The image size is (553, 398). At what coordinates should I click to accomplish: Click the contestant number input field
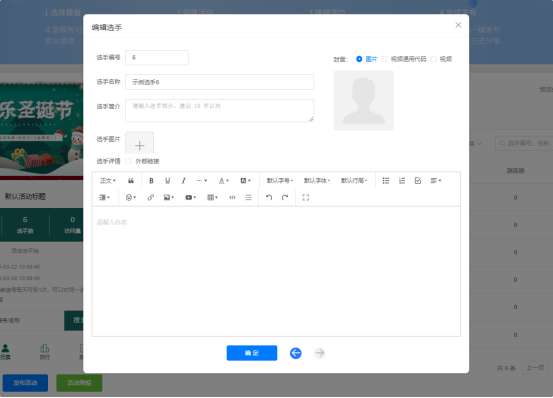[x=157, y=57]
